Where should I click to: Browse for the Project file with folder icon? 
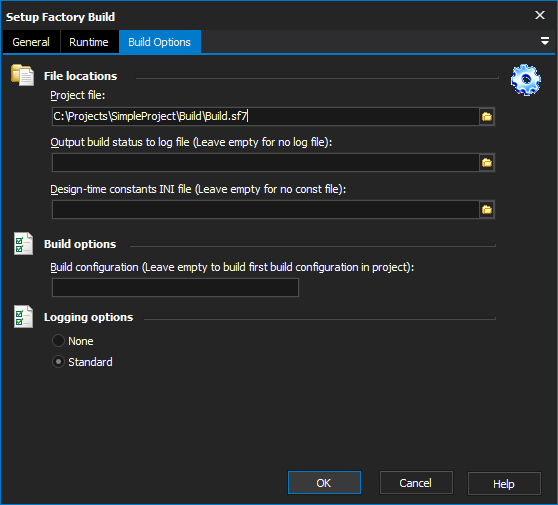486,116
